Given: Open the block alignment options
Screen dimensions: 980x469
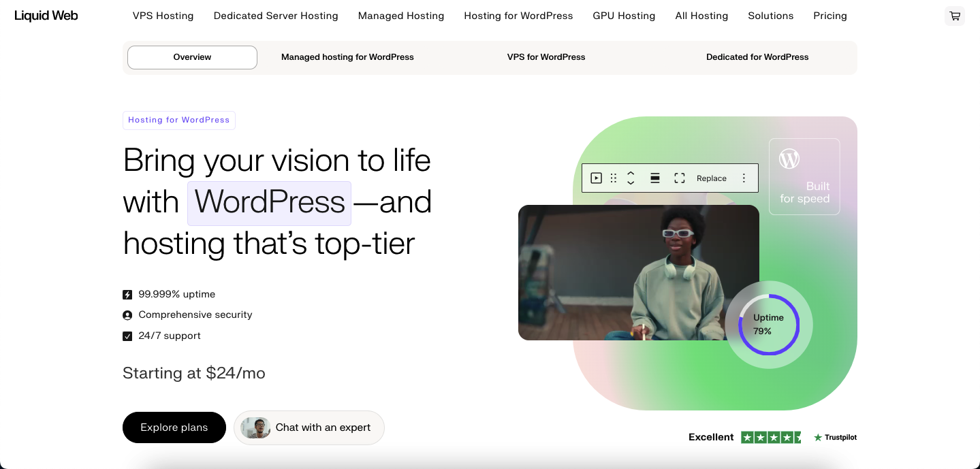Looking at the screenshot, I should 655,178.
